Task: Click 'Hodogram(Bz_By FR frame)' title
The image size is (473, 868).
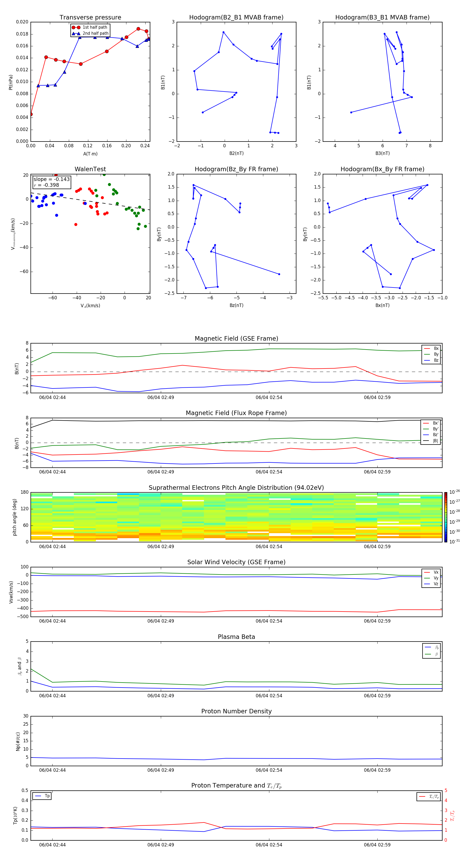Action: point(236,169)
